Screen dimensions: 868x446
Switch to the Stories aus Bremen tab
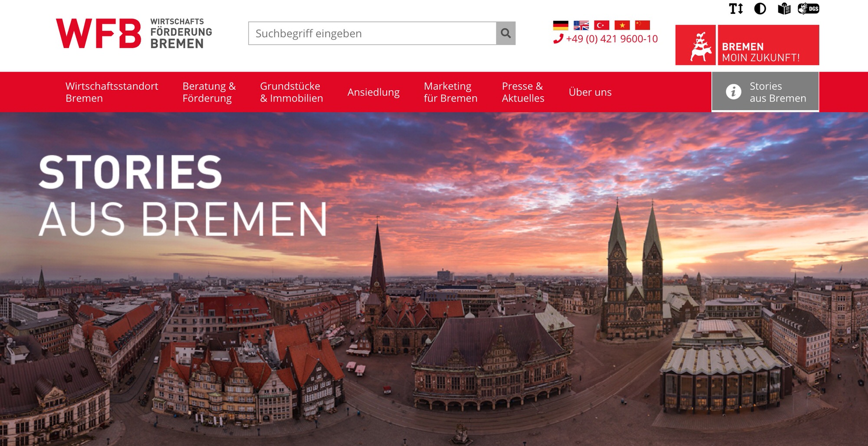[772, 92]
